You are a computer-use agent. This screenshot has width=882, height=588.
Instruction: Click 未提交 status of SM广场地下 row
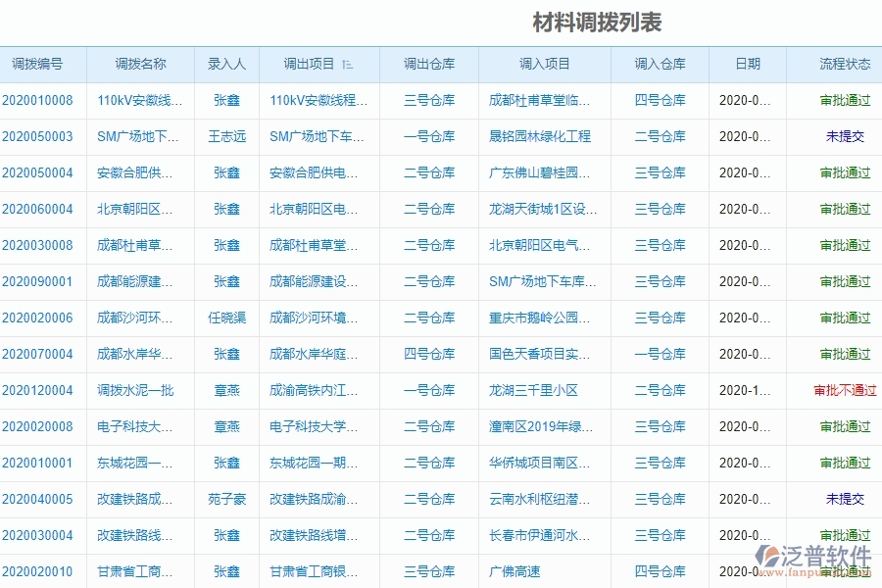(845, 136)
